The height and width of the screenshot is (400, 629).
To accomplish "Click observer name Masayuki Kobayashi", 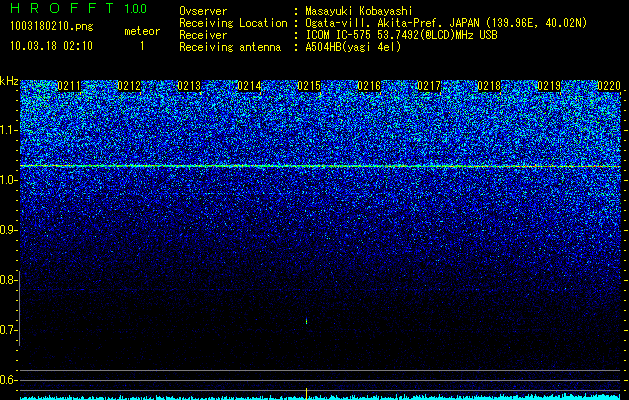I will (x=359, y=11).
